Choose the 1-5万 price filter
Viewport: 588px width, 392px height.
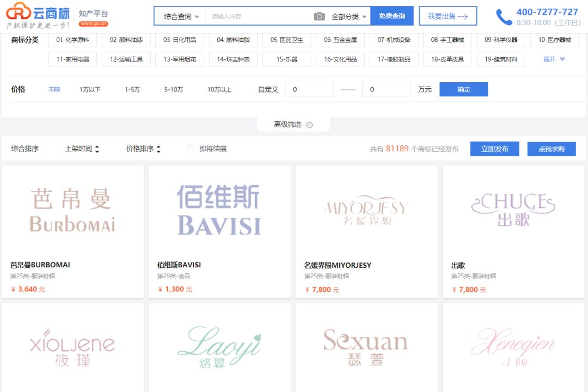[132, 90]
